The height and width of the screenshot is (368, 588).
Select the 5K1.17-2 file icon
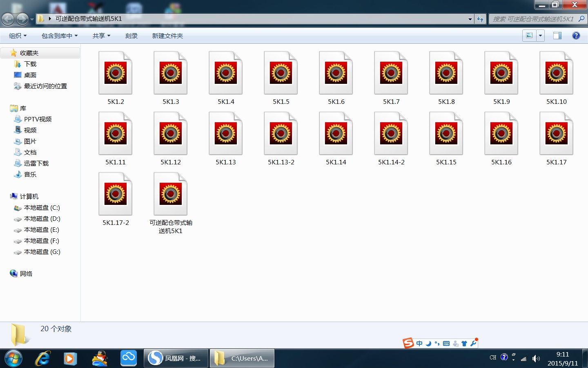[x=116, y=194]
